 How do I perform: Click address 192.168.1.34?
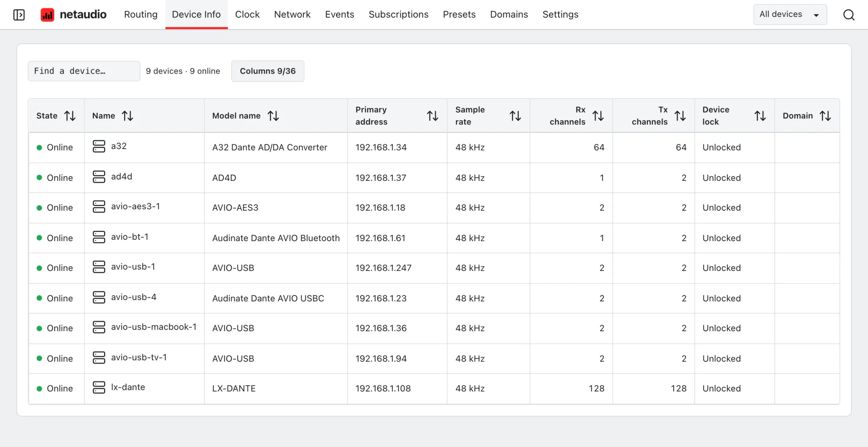click(381, 147)
